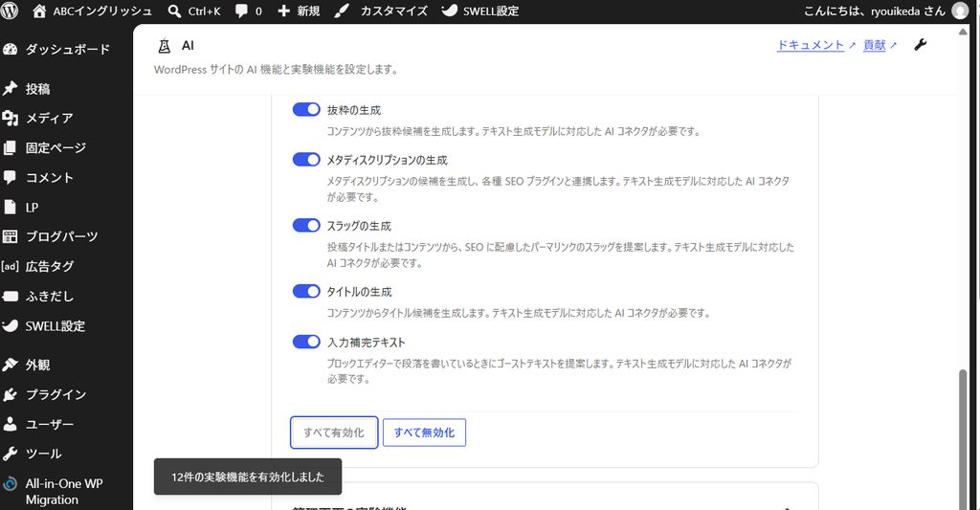Toggle メタディスクリプションの生成 switch
This screenshot has width=980, height=510.
point(306,160)
